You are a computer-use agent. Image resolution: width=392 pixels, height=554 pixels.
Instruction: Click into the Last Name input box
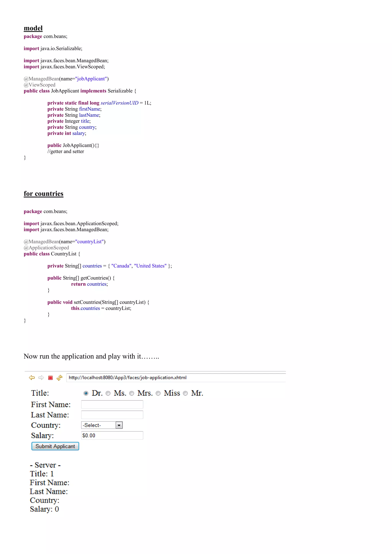[112, 415]
